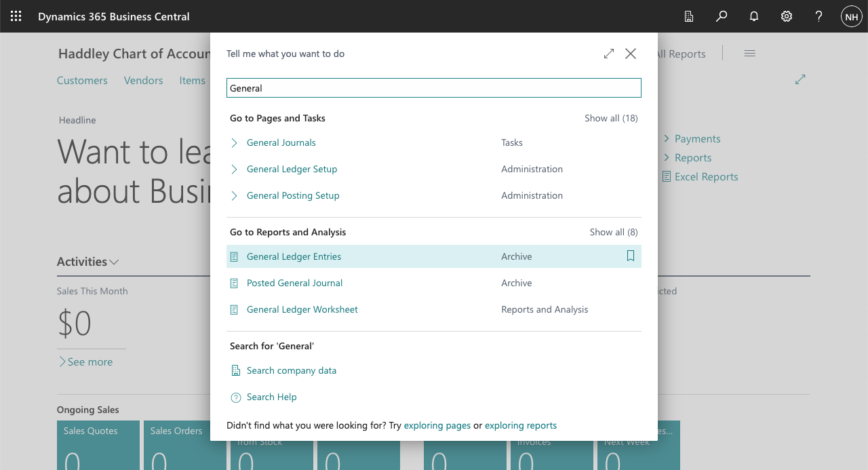Open the Items navigation menu item
Screen dimensions: 868x470
[193, 80]
